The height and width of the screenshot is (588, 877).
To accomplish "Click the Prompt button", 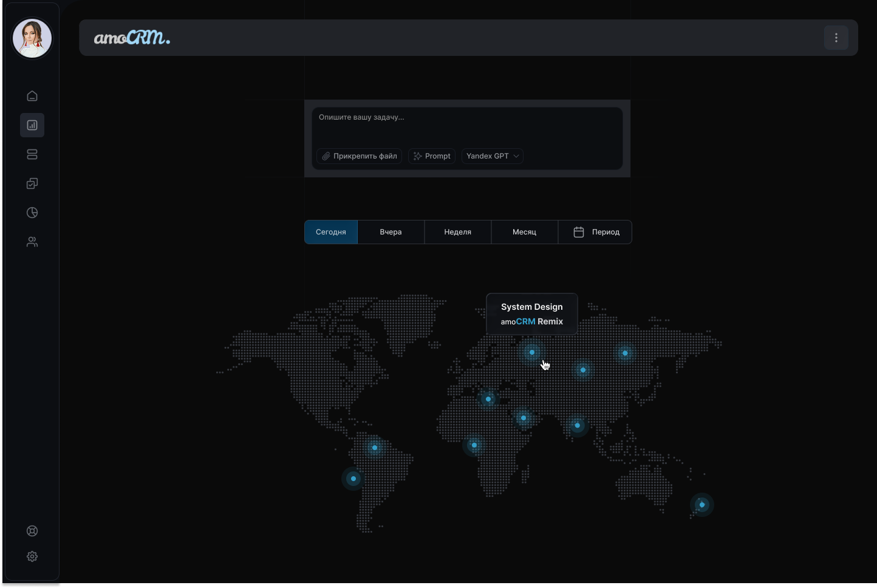I will (432, 156).
